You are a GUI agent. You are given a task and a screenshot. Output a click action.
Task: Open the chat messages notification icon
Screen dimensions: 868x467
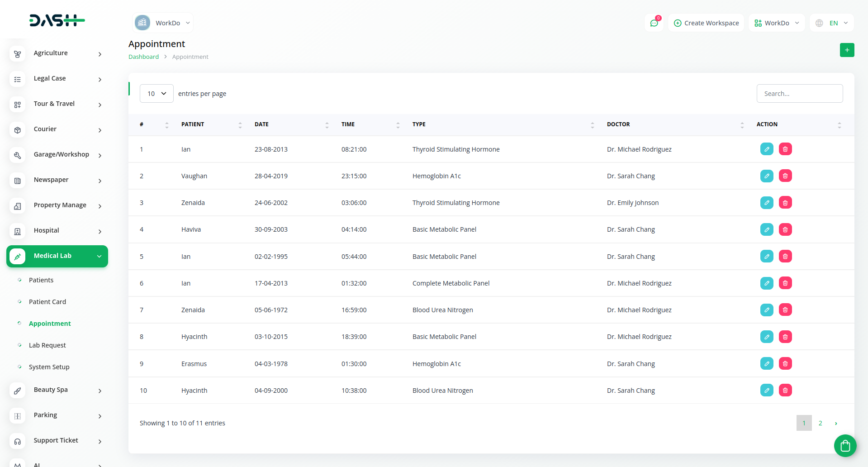coord(654,23)
